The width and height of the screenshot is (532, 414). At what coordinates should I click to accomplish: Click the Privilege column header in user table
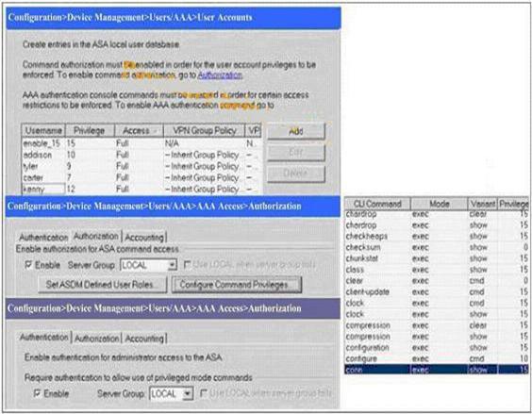coord(90,131)
